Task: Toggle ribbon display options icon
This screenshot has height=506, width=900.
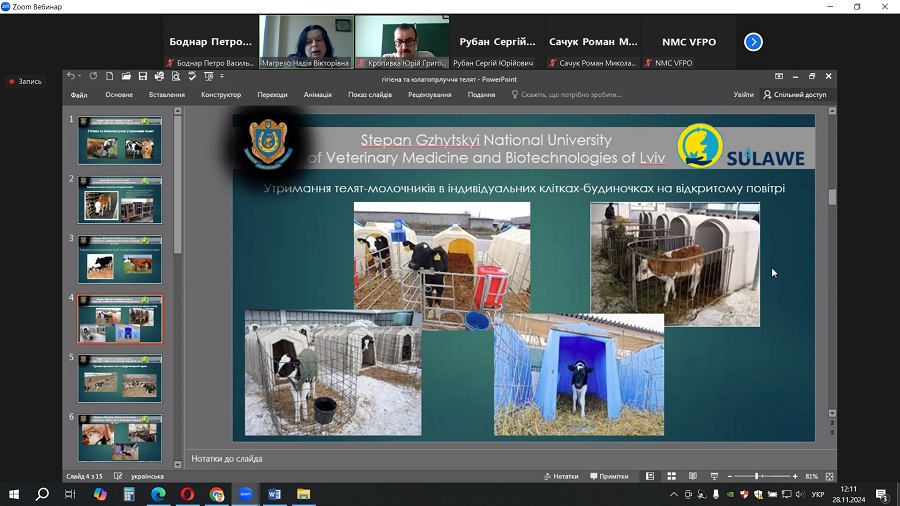Action: 779,76
